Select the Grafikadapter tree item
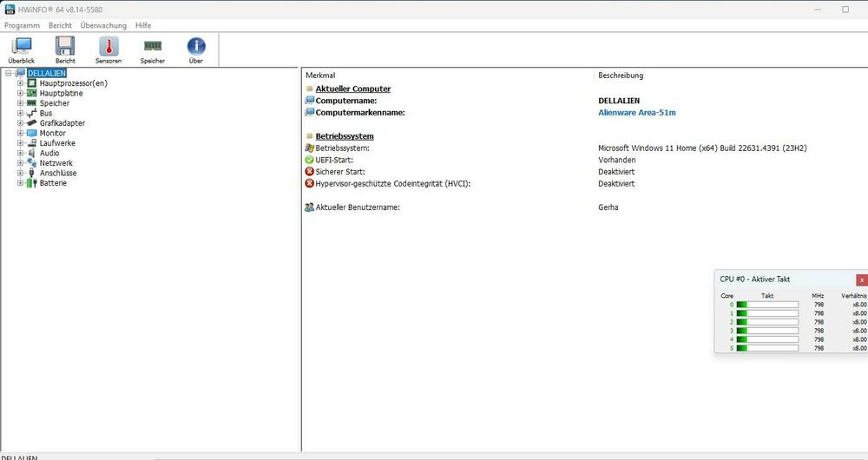Viewport: 868px width, 460px height. pyautogui.click(x=62, y=123)
